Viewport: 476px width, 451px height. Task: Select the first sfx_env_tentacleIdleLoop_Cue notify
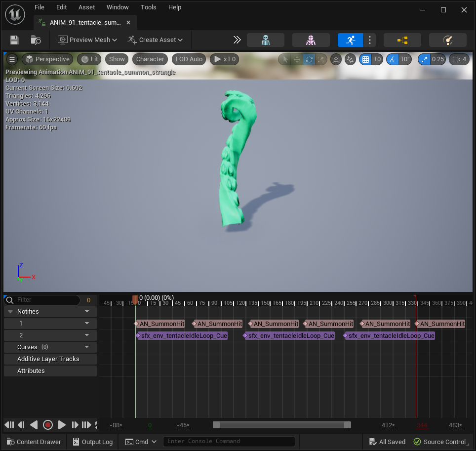click(182, 335)
